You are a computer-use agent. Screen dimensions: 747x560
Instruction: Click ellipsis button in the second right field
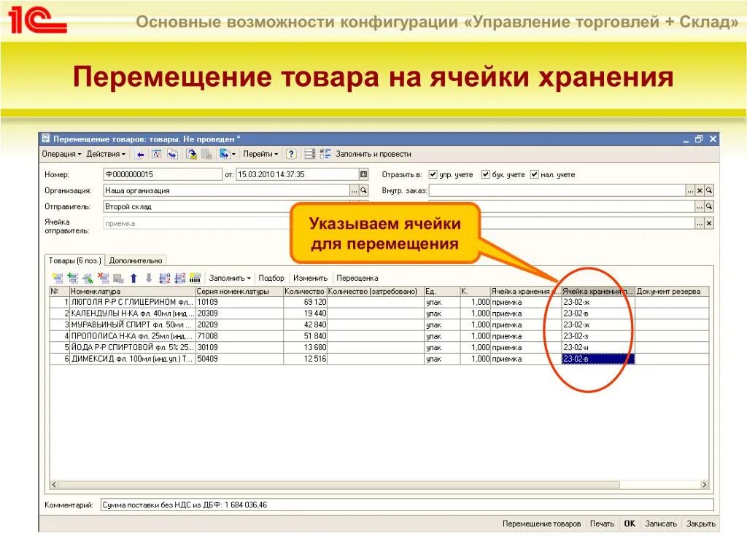700,206
